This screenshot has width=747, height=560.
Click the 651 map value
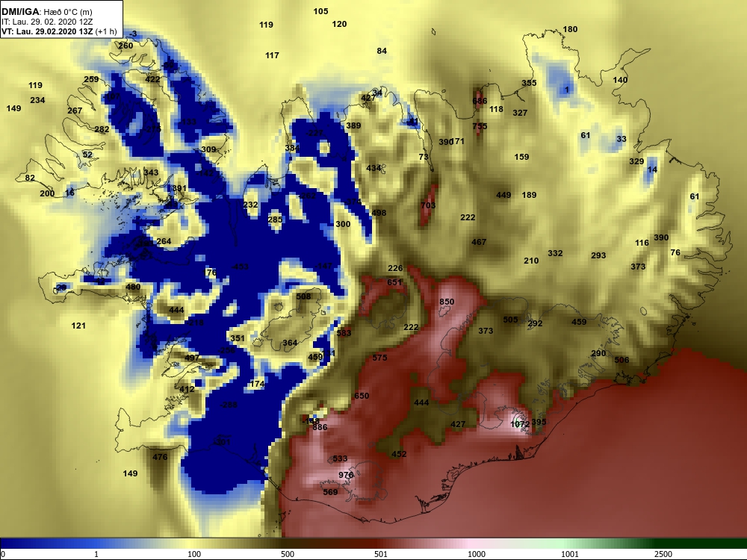394,282
